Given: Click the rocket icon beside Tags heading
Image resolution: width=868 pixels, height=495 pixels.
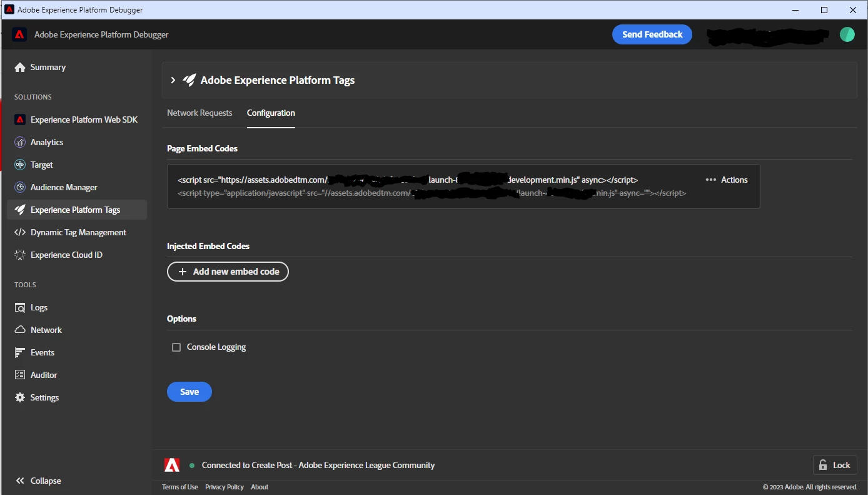Looking at the screenshot, I should coord(189,80).
